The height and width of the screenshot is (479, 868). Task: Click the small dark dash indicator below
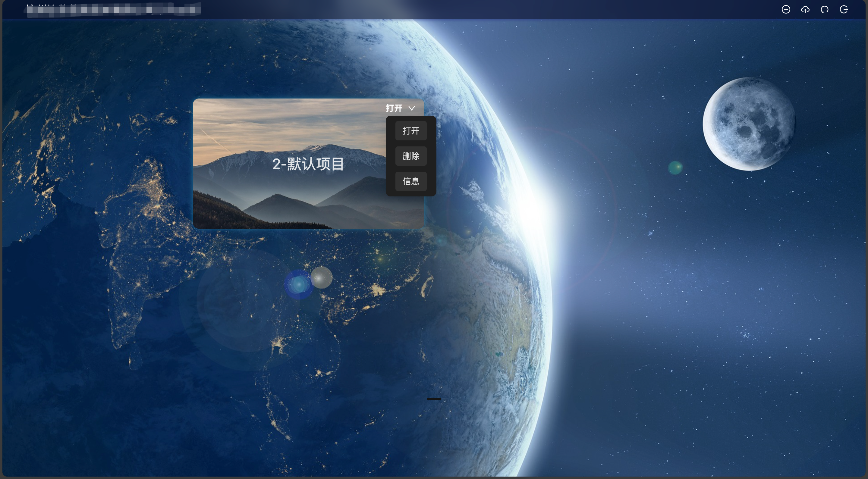[x=434, y=399]
